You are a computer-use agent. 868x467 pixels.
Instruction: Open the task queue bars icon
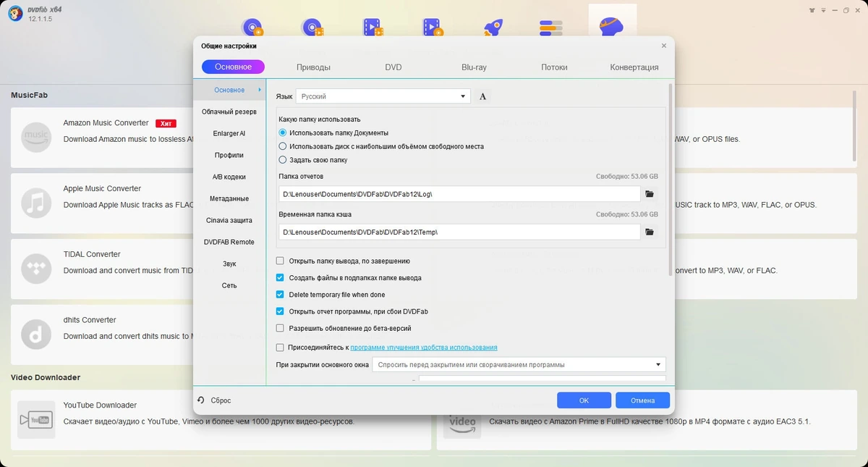coord(551,28)
